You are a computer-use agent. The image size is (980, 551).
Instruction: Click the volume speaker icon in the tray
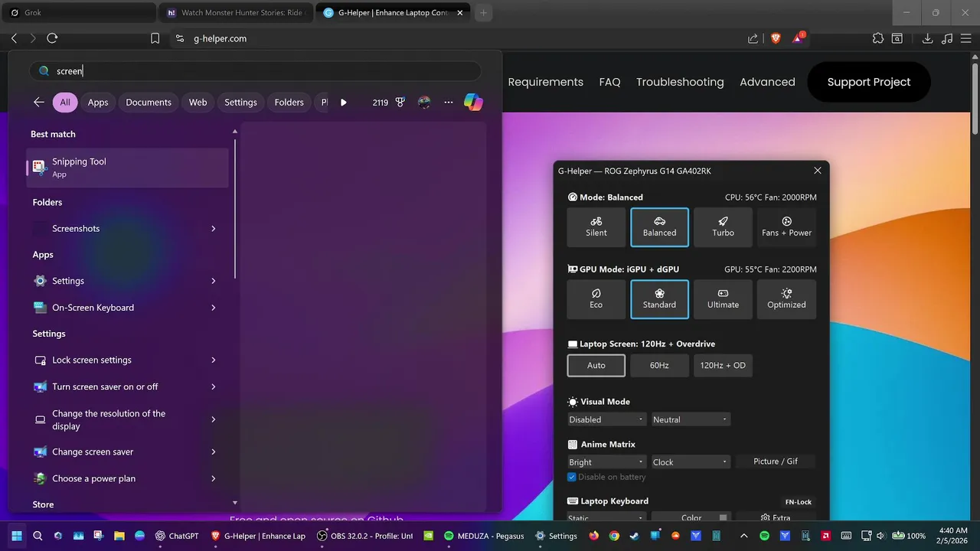(880, 536)
